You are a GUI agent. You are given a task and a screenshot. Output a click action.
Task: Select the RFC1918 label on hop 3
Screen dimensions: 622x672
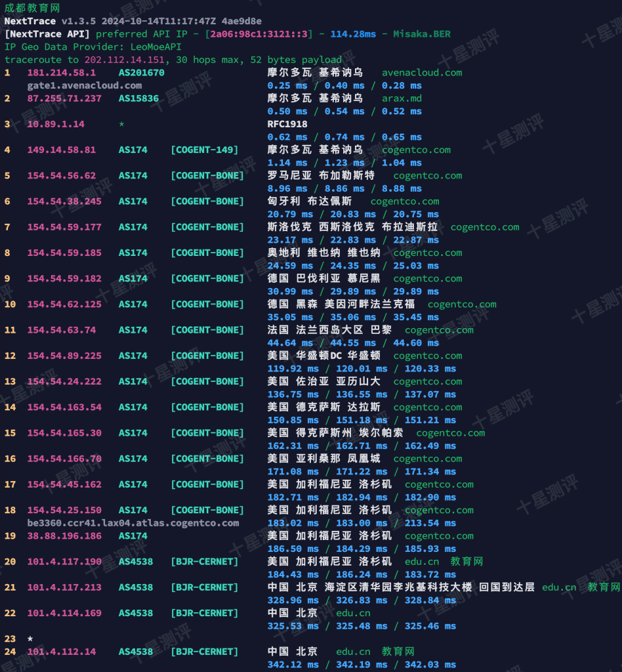pos(287,124)
